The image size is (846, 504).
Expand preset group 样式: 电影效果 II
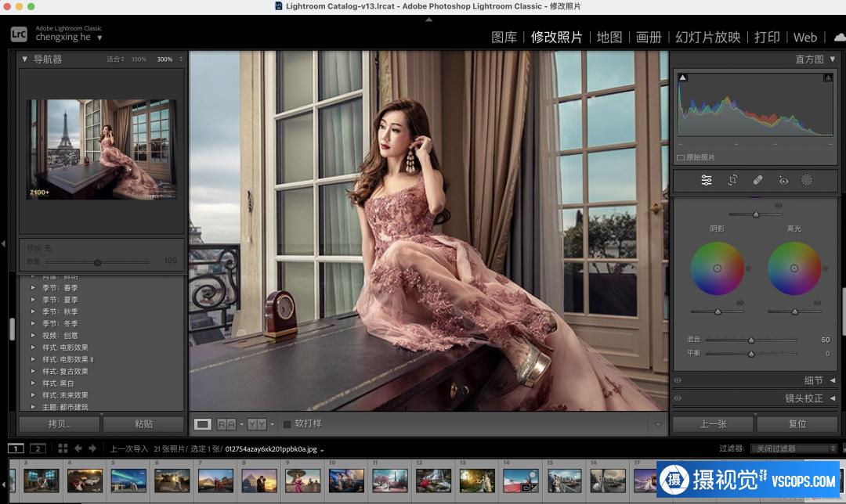pyautogui.click(x=33, y=359)
